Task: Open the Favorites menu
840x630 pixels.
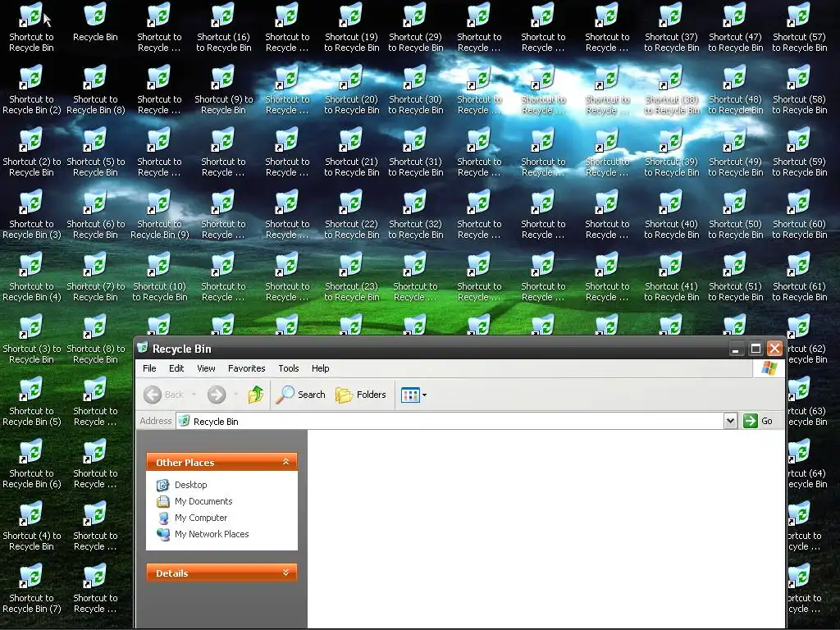Action: click(x=246, y=368)
